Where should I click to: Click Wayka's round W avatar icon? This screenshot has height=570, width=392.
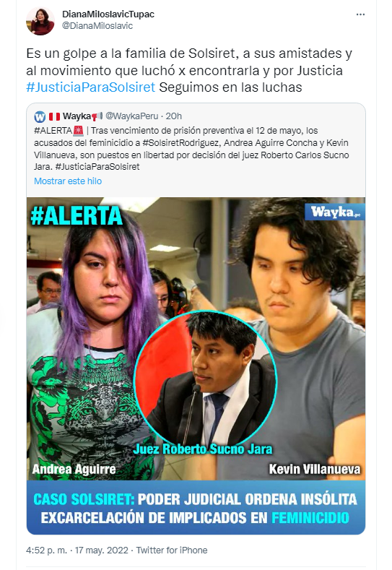click(x=40, y=117)
